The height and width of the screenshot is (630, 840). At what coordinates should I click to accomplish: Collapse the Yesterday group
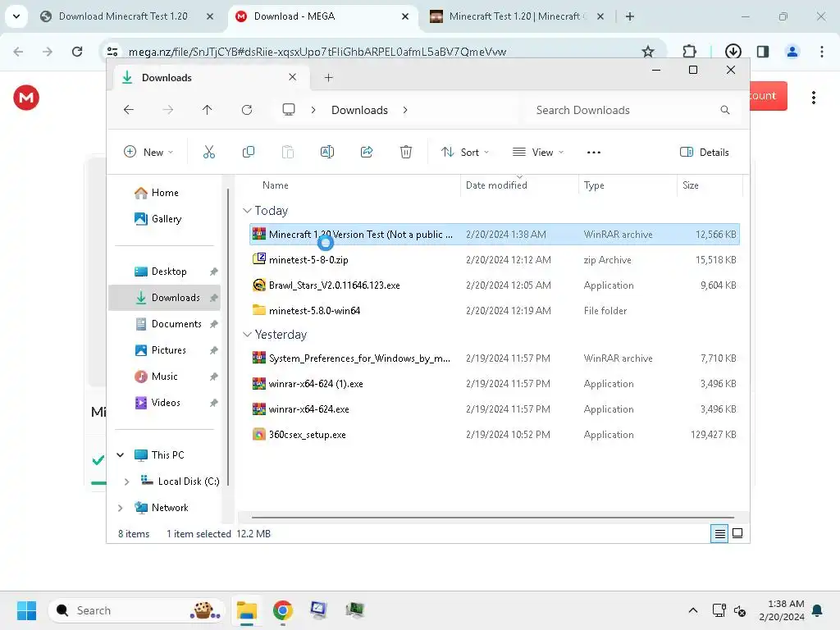click(247, 335)
